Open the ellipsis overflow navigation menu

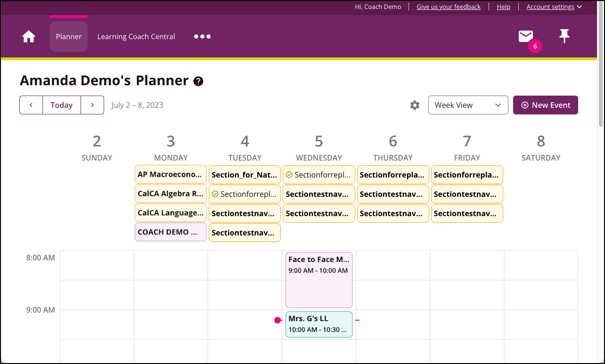click(x=202, y=36)
